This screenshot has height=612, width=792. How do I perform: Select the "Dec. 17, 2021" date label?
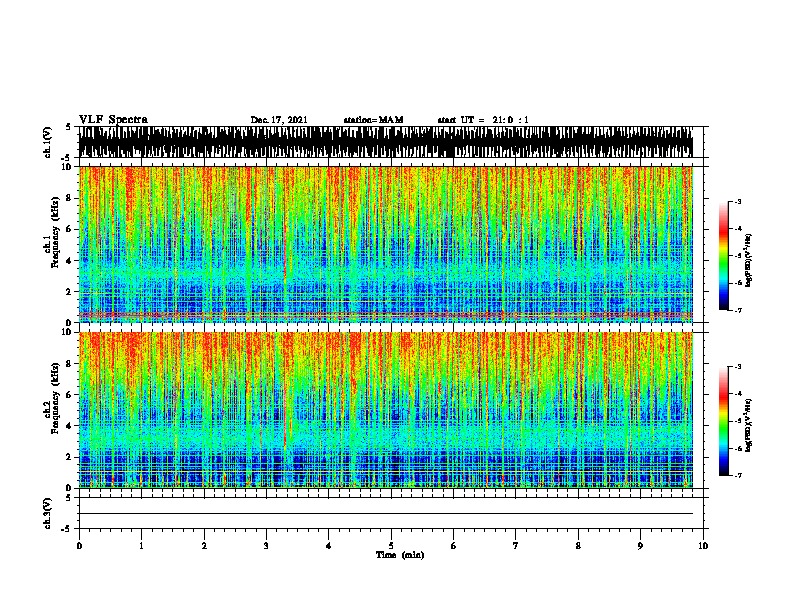point(279,120)
